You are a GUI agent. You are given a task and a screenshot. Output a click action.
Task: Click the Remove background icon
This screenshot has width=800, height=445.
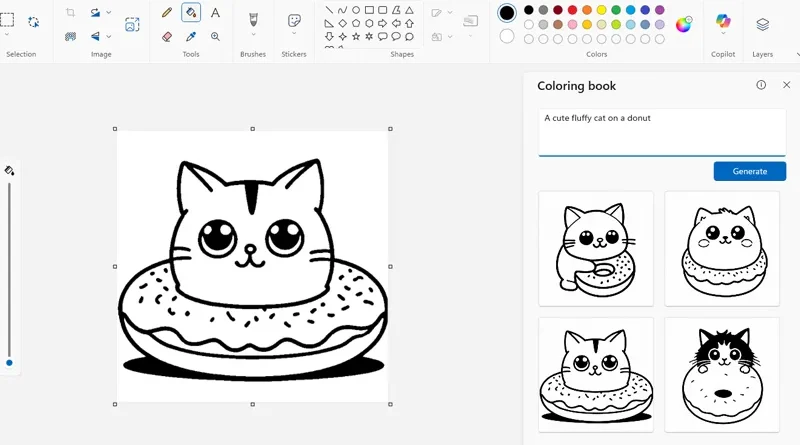point(70,36)
